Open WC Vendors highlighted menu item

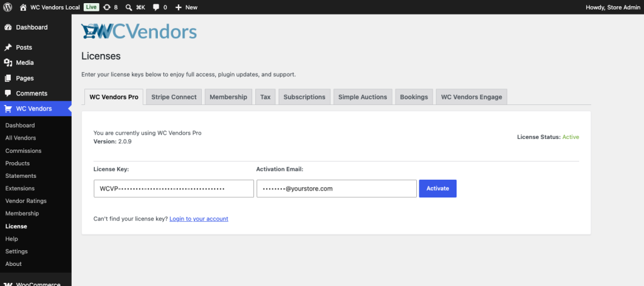[x=35, y=109]
